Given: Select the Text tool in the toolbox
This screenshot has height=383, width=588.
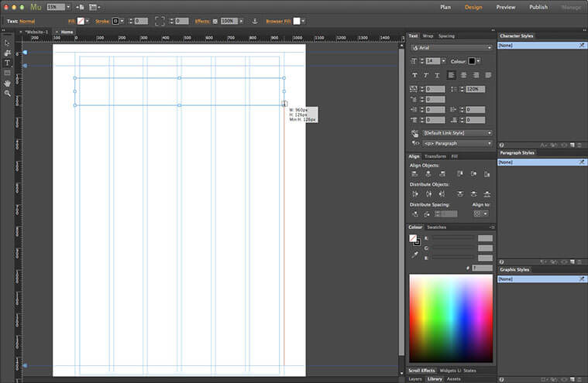Looking at the screenshot, I should (x=7, y=63).
